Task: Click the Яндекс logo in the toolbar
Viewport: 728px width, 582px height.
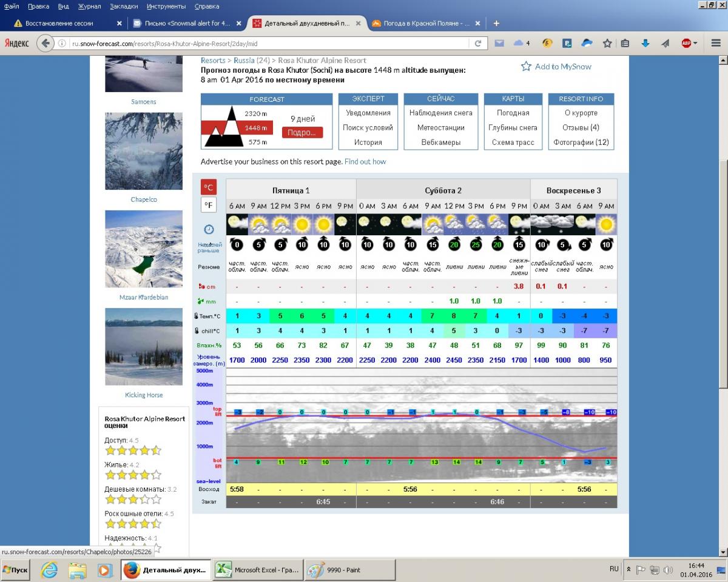Action: (17, 43)
